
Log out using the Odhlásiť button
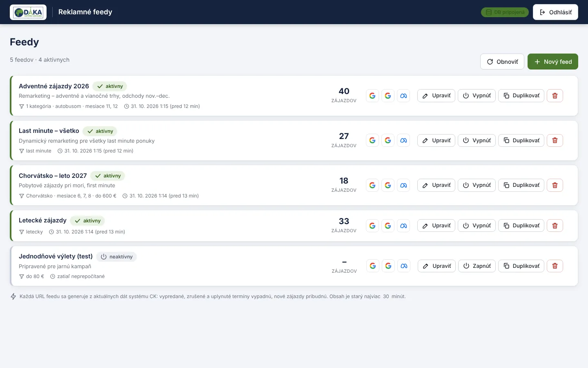pos(555,12)
